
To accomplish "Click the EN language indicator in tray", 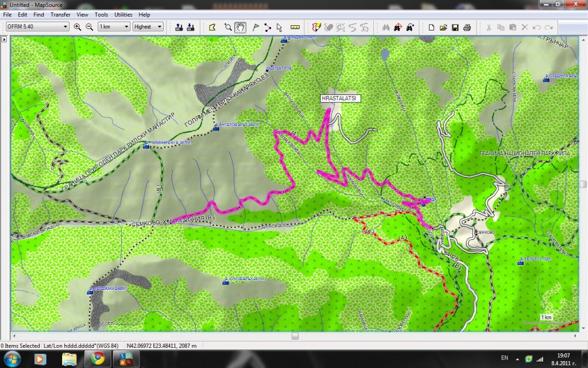I will [x=504, y=358].
